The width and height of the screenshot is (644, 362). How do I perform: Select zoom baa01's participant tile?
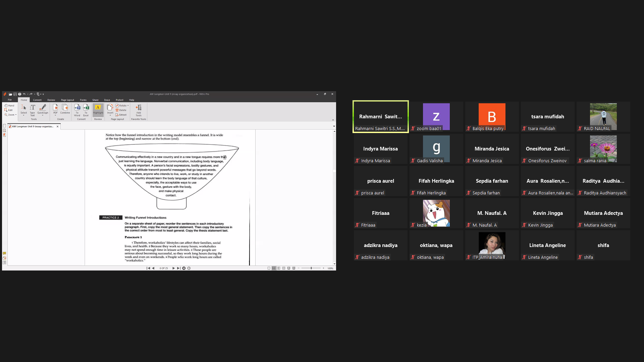click(x=436, y=117)
